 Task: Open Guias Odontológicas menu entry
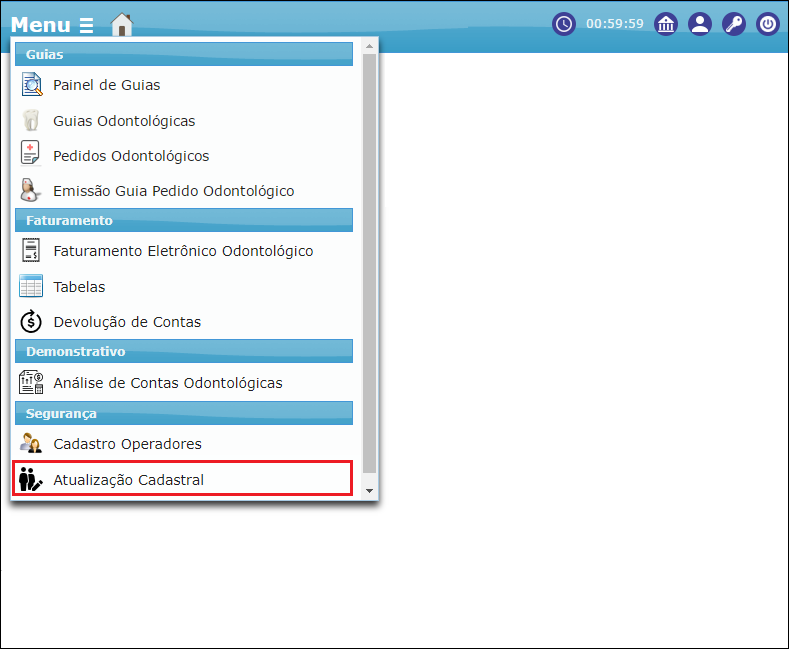[x=124, y=121]
